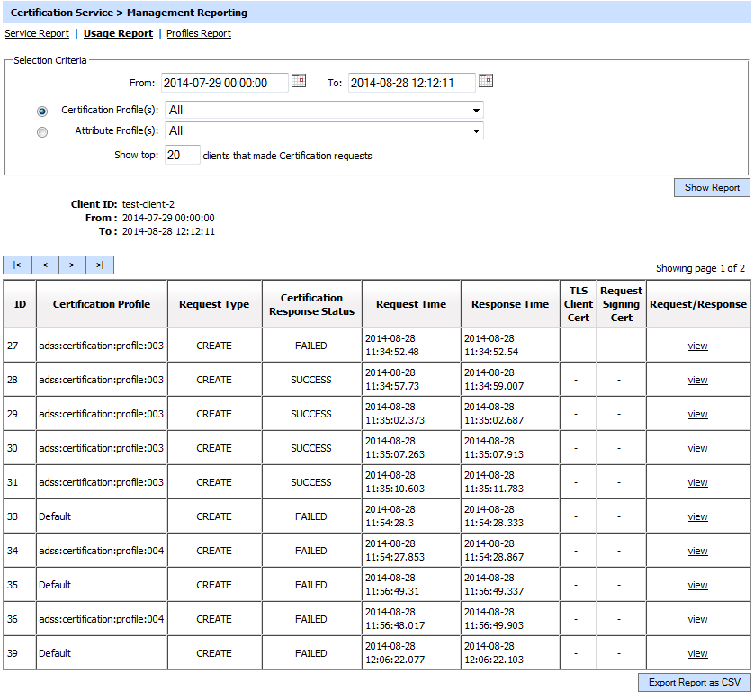Go to previous page of results
754x700 pixels.
[x=45, y=265]
